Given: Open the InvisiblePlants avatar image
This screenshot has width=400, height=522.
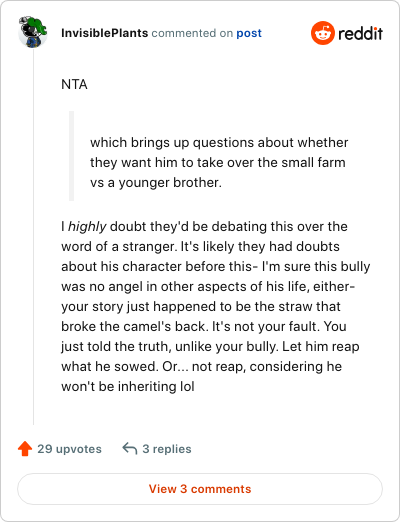Looking at the screenshot, I should tap(33, 32).
